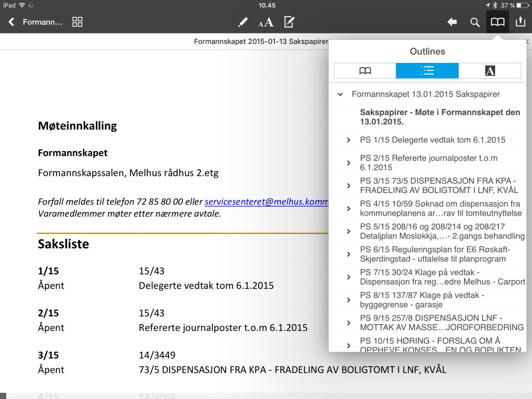Jump to PS 9/15 MOTTAK AV MASSE

click(442, 323)
